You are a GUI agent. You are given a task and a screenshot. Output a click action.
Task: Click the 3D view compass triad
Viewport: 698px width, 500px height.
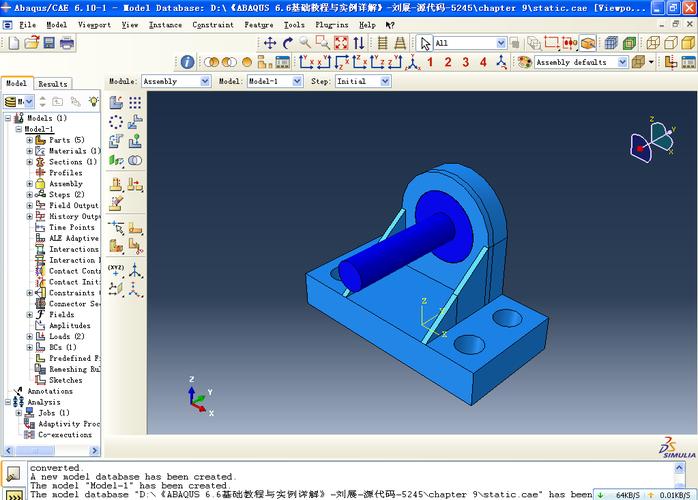click(652, 140)
